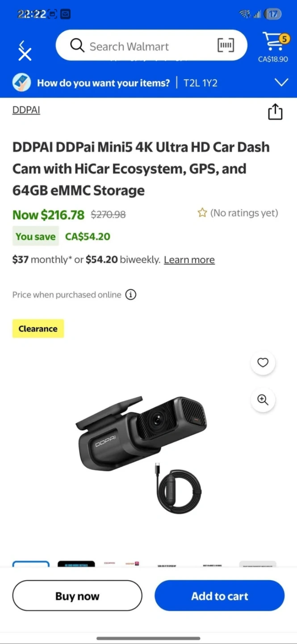Select the first product image thumbnail
Viewport: 297px width, 644px height.
click(x=31, y=564)
